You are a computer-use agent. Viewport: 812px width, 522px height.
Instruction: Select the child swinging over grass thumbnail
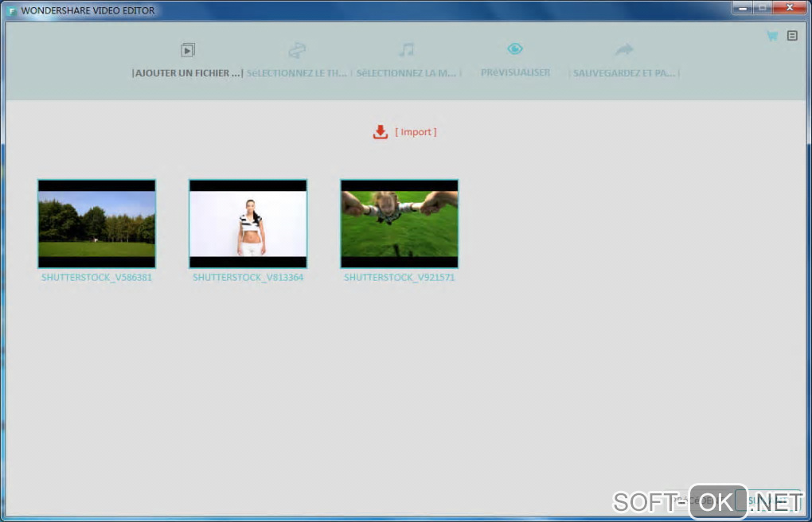(400, 224)
